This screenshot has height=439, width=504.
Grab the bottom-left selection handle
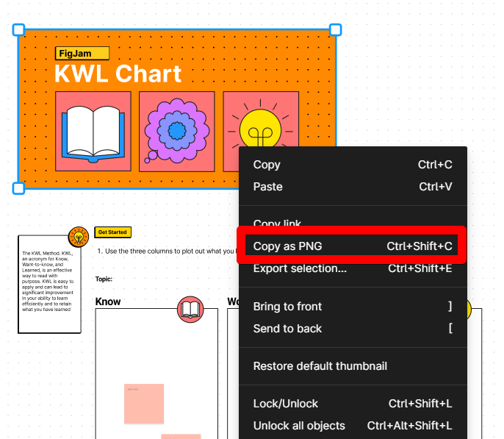coord(18,188)
